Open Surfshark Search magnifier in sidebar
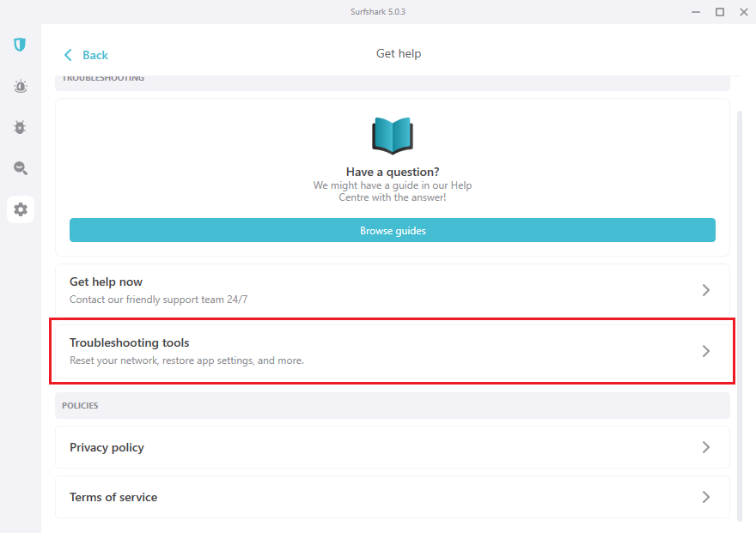Viewport: 756px width, 533px height. pos(20,168)
